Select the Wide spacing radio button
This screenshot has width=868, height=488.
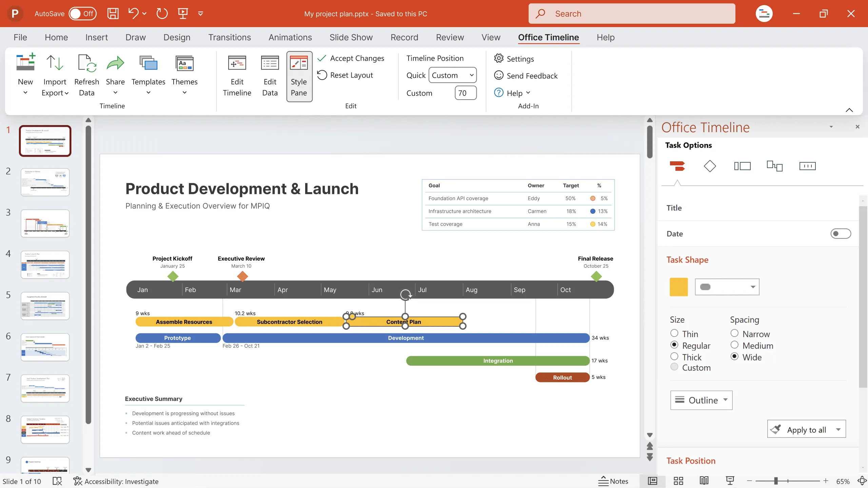click(734, 356)
